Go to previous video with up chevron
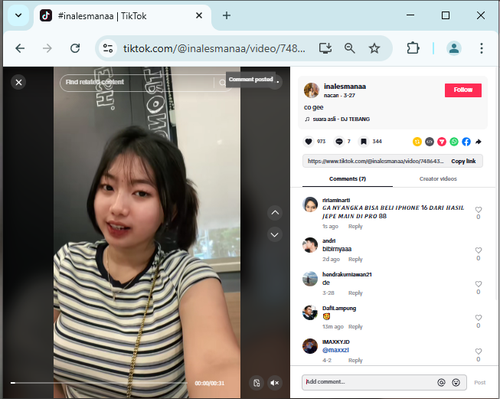Image resolution: width=500 pixels, height=399 pixels. click(275, 213)
